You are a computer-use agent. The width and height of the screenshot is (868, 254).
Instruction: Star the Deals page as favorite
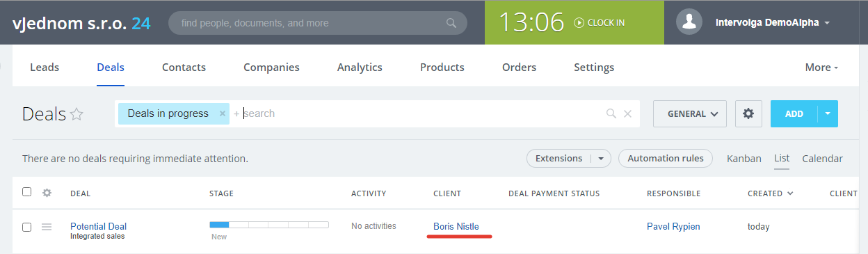click(x=77, y=114)
